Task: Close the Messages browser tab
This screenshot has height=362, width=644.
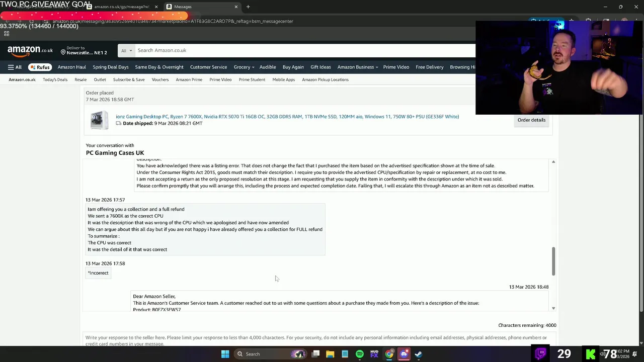Action: click(x=236, y=7)
